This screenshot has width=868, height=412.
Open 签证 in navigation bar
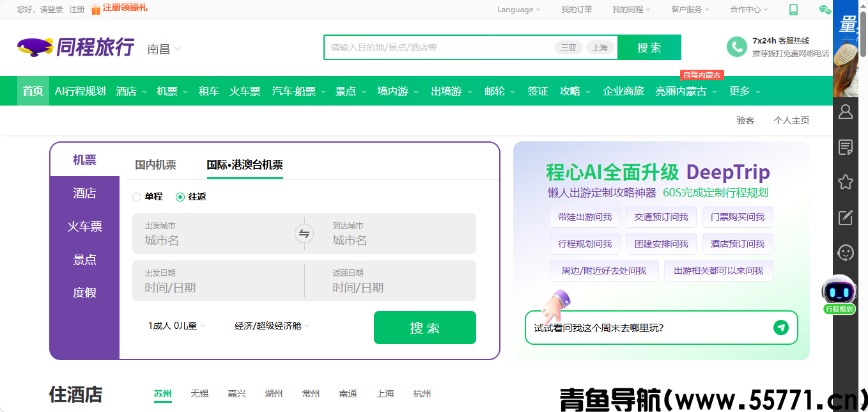coord(538,91)
